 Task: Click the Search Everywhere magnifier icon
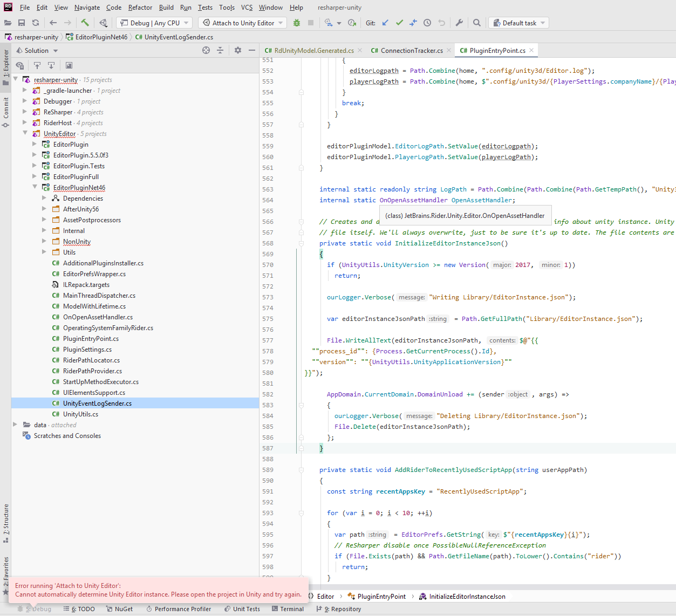[477, 23]
